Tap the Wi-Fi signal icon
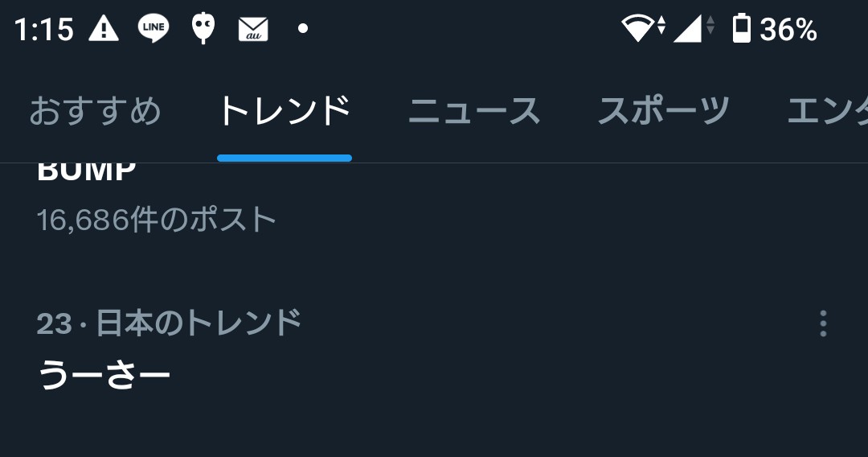Viewport: 868px width, 457px height. [x=643, y=27]
